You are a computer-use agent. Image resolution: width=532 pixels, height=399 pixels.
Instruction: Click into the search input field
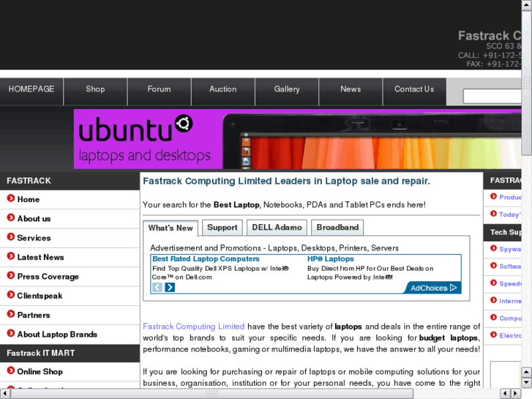pos(492,96)
